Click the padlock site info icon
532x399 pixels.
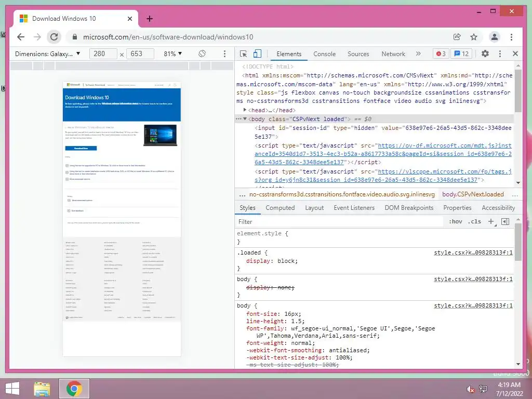coord(75,37)
